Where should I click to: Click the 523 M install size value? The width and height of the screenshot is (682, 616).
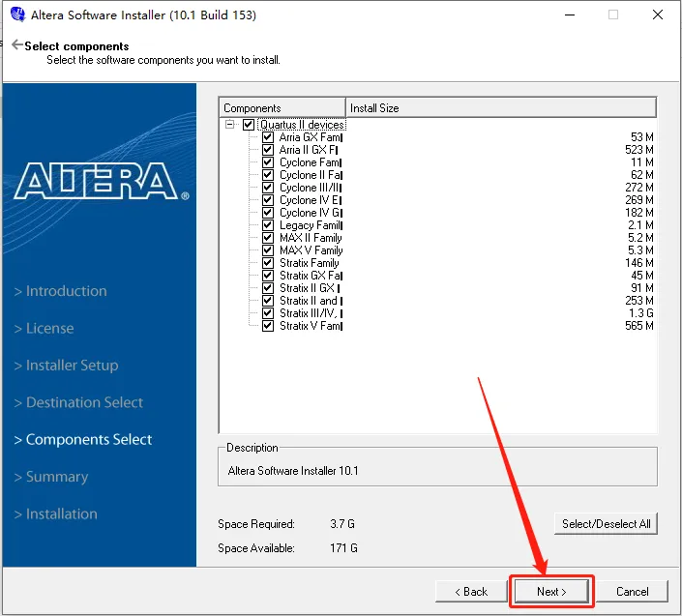(638, 150)
